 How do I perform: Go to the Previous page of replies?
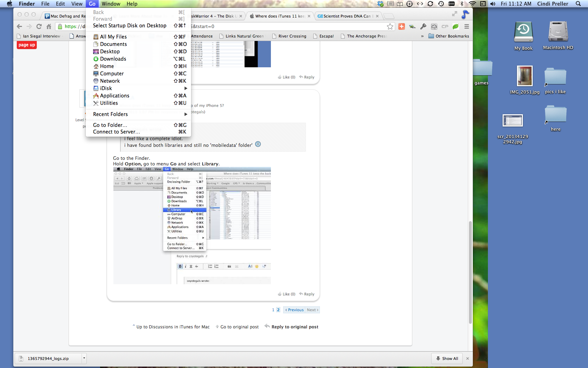294,310
